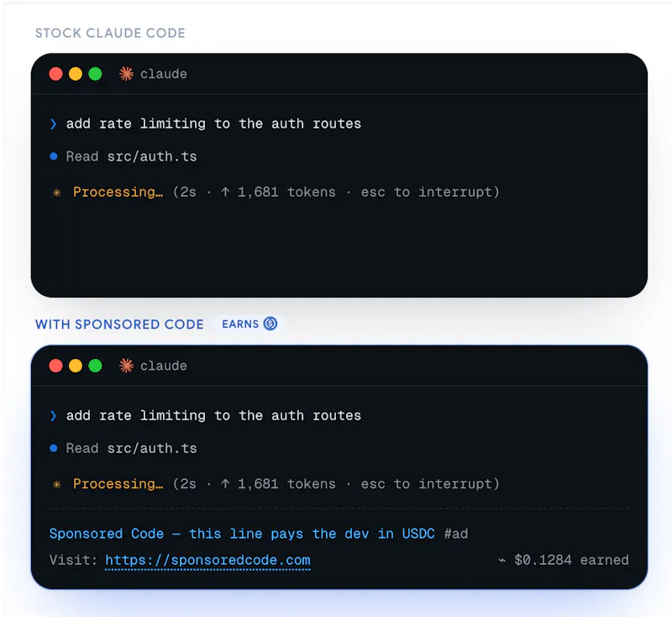Screen dimensions: 672x617
Task: Click the small spark icon before $0.1284 earned
Action: pos(501,560)
